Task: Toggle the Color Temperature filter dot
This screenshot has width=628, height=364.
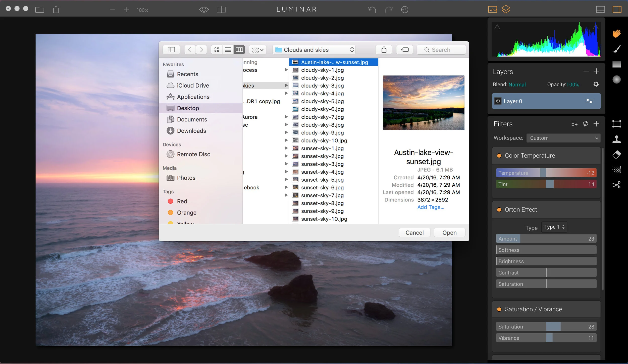Action: pos(499,156)
